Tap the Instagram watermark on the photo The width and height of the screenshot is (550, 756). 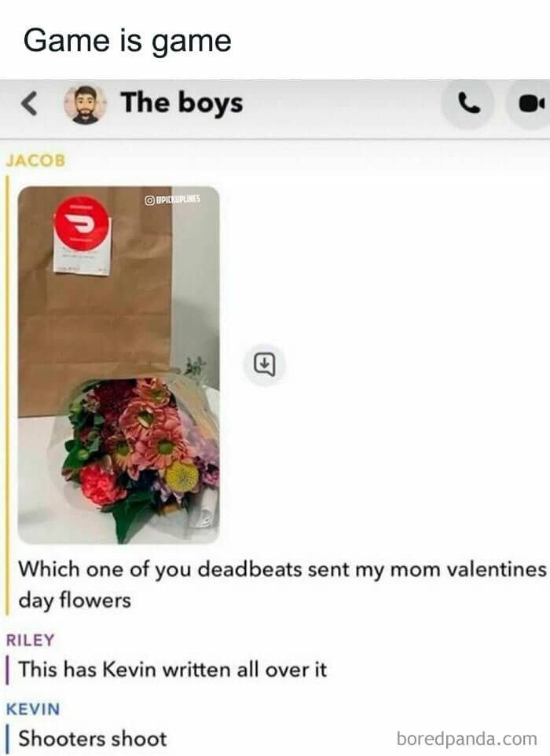[172, 199]
